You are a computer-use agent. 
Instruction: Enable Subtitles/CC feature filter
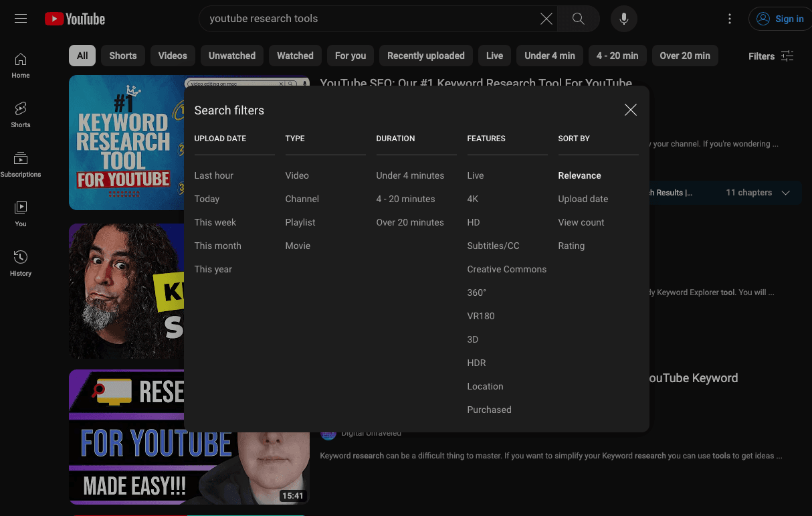point(493,246)
